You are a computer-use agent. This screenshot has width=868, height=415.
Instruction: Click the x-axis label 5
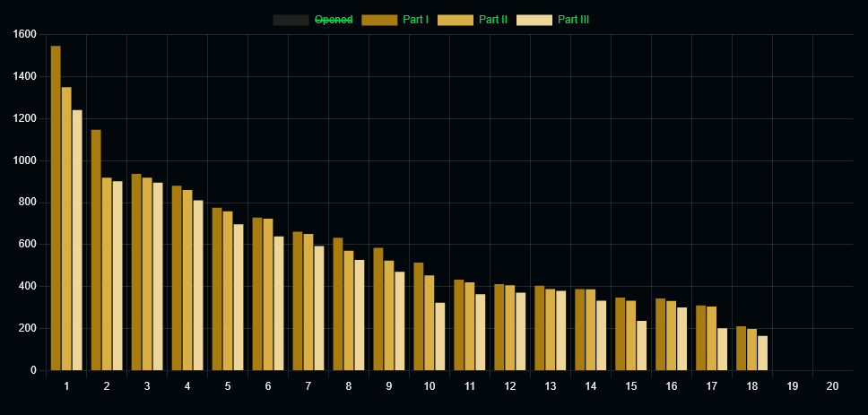point(228,386)
